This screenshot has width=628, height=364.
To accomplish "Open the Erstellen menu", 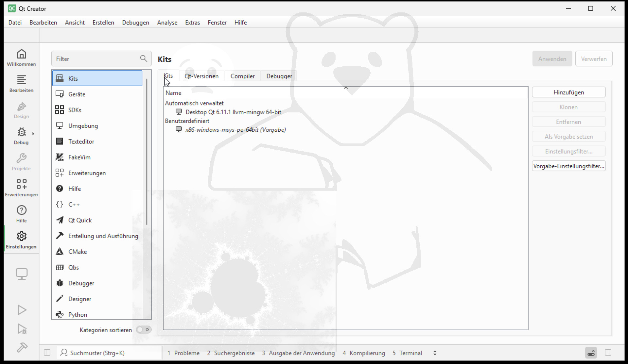I will (x=103, y=22).
